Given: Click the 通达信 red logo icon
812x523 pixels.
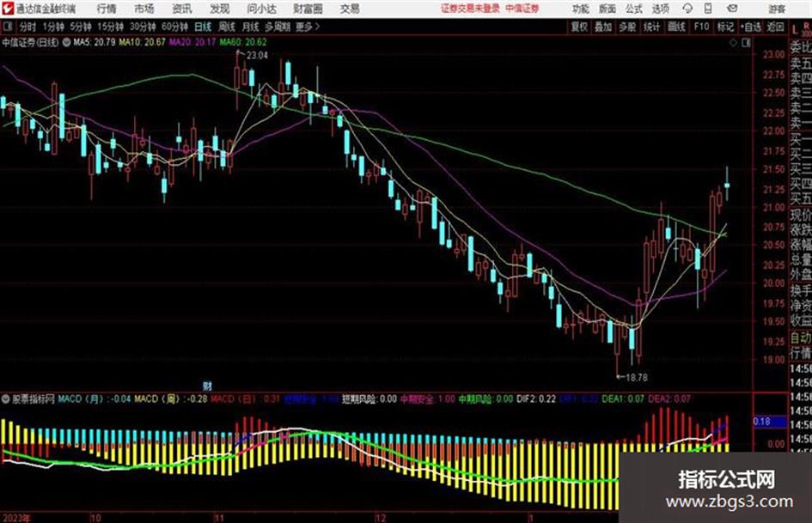Looking at the screenshot, I should coord(8,9).
